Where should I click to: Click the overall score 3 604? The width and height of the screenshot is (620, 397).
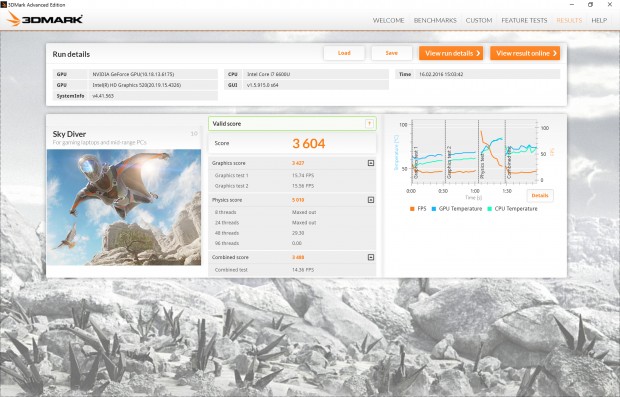tap(308, 143)
